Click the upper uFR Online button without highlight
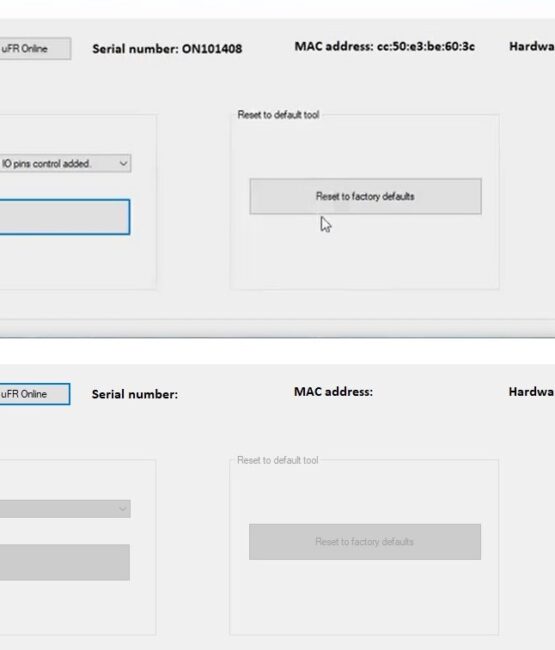This screenshot has height=650, width=555. [x=35, y=49]
